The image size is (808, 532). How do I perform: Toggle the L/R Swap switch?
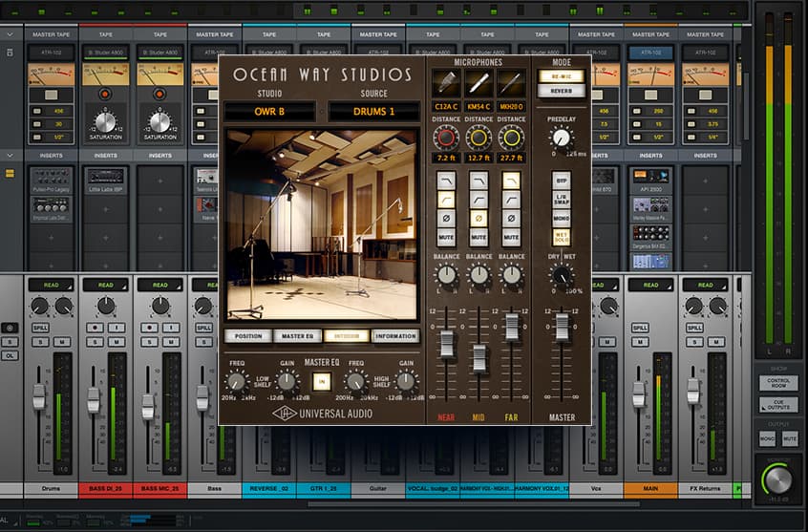tap(561, 200)
